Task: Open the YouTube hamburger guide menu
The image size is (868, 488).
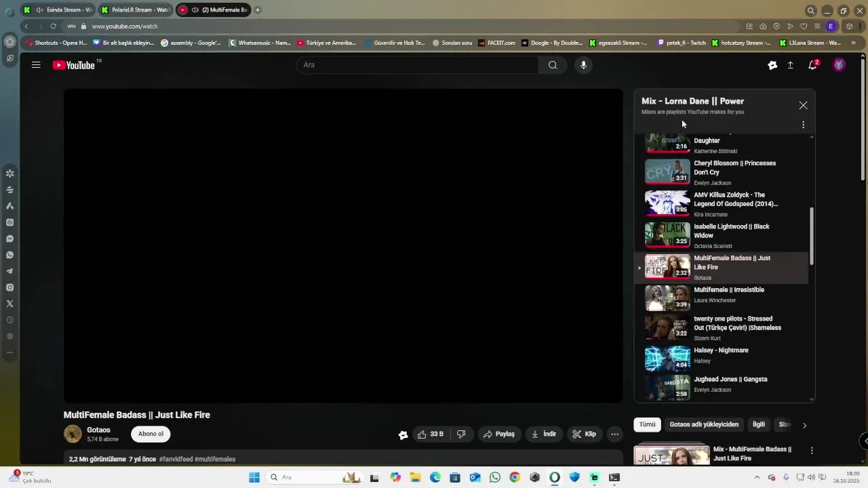Action: (36, 65)
